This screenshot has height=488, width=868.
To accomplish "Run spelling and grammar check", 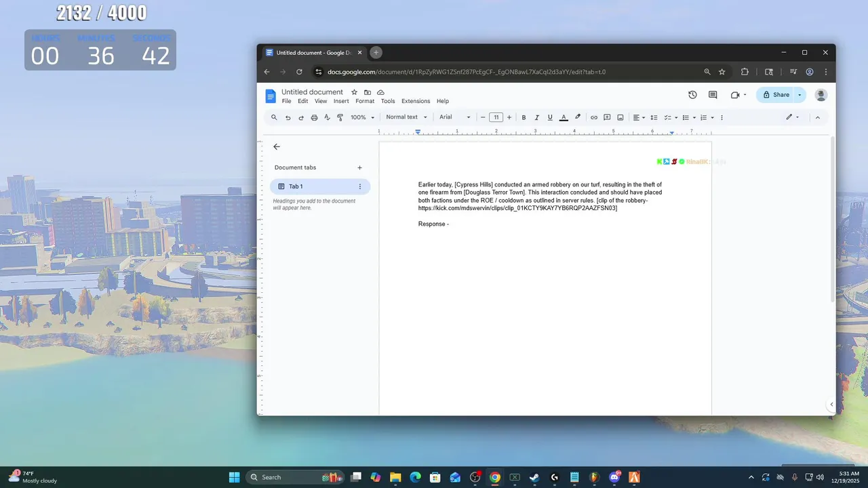I will [327, 117].
